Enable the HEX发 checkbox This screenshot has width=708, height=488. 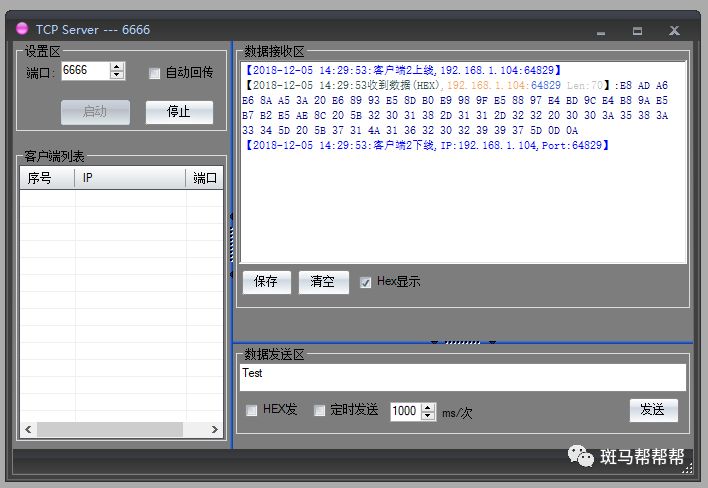[x=252, y=410]
